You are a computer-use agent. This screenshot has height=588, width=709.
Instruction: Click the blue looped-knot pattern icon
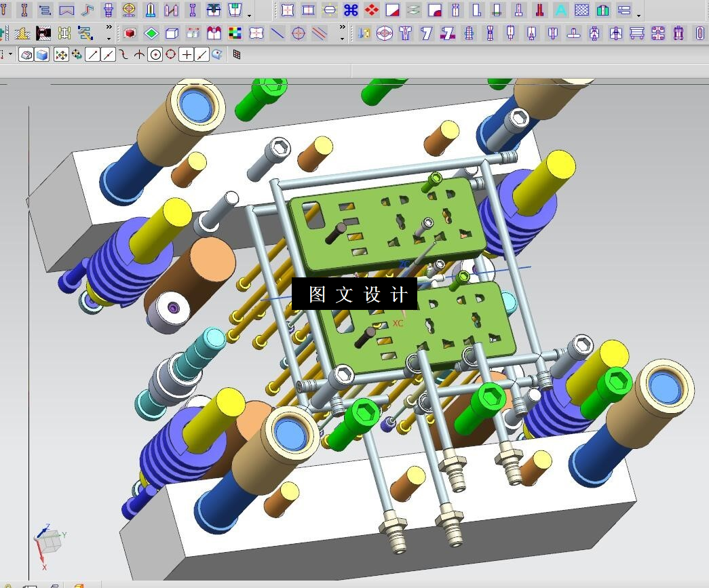pos(351,10)
